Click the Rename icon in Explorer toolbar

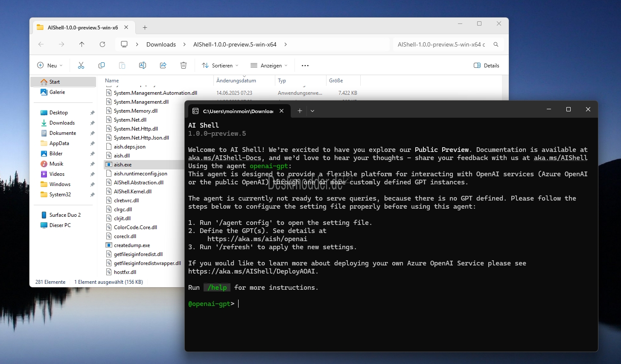click(143, 65)
